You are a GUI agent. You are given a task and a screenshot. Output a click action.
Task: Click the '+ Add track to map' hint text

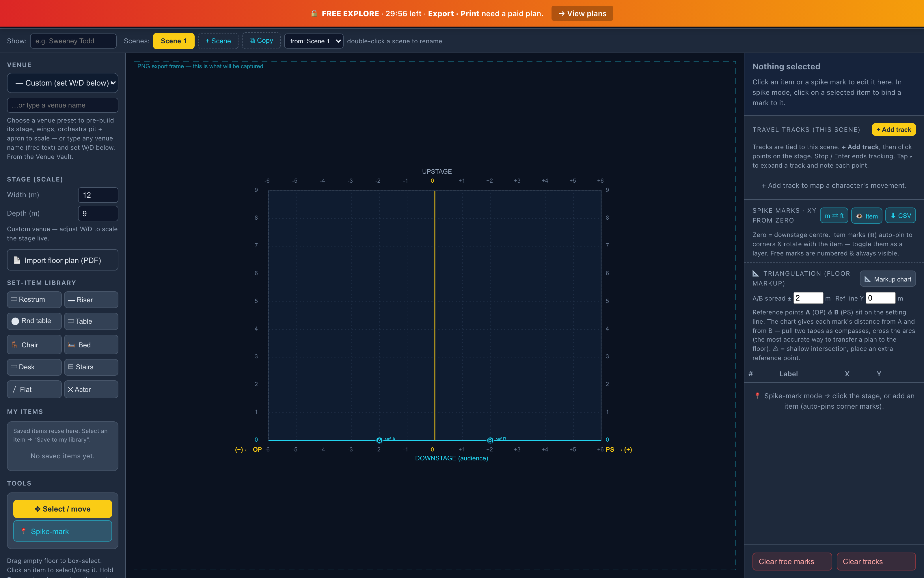[x=834, y=186]
